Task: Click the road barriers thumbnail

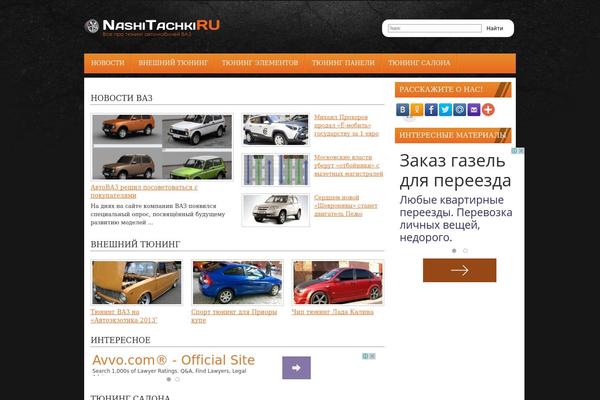Action: [276, 170]
